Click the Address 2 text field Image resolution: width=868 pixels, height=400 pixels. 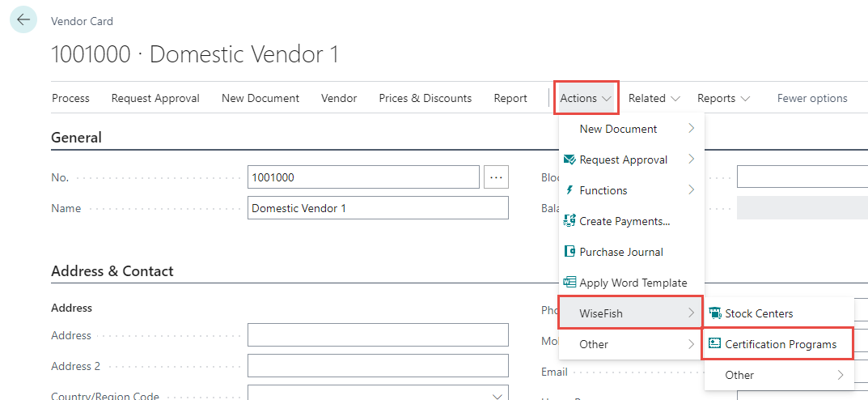click(378, 366)
